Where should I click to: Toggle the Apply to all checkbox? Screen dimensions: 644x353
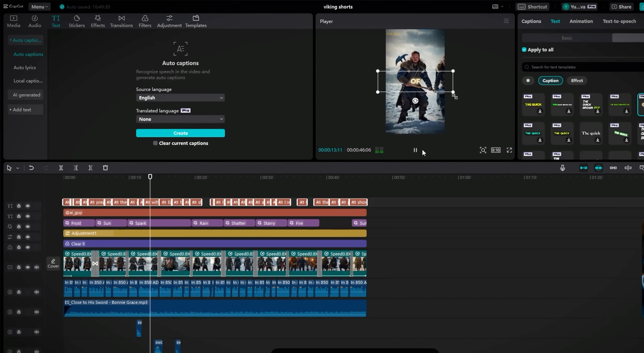(x=524, y=50)
